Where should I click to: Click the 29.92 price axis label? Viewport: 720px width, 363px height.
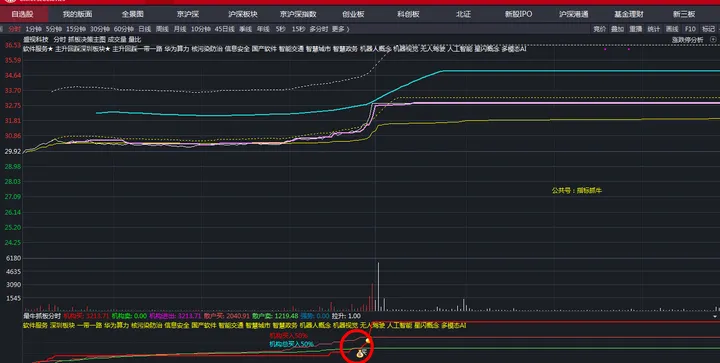(12, 151)
